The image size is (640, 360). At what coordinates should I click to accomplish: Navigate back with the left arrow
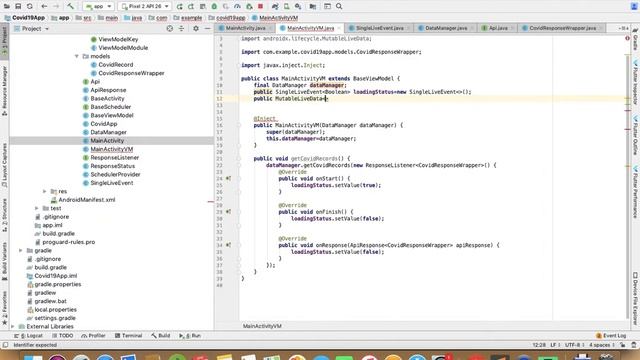coord(44,6)
